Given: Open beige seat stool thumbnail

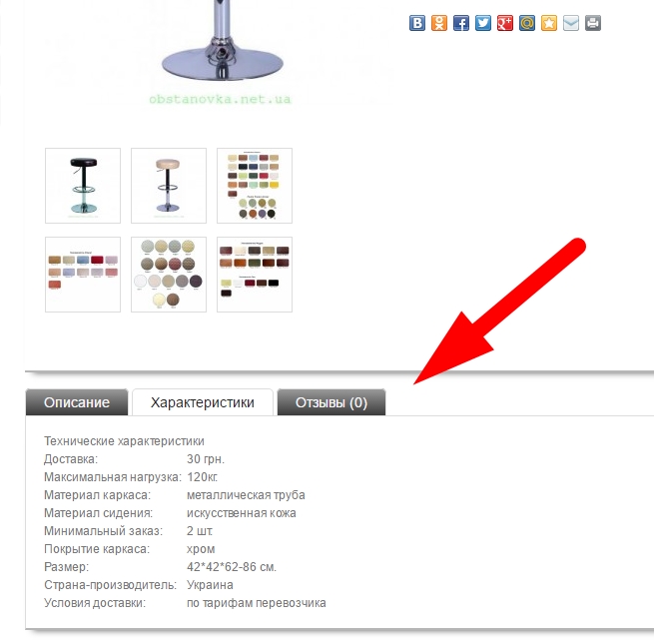Looking at the screenshot, I should point(169,186).
